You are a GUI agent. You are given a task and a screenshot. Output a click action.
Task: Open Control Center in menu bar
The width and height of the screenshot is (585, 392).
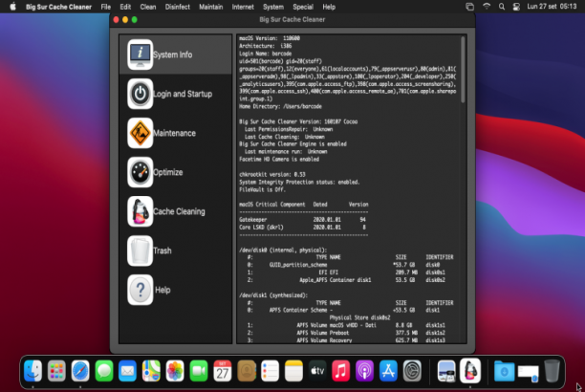click(516, 7)
